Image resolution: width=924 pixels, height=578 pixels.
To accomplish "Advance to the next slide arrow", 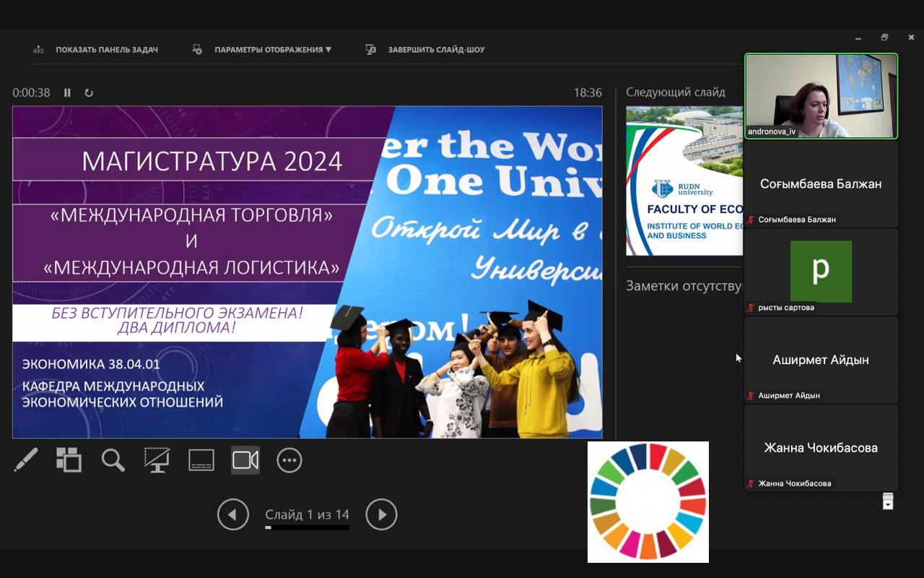I will pyautogui.click(x=381, y=514).
